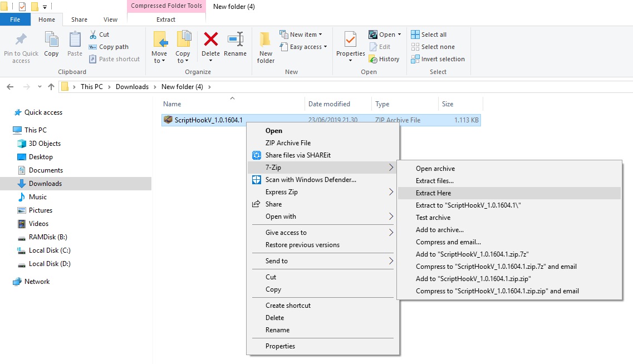
Task: Click the Back navigation arrow
Action: [10, 87]
